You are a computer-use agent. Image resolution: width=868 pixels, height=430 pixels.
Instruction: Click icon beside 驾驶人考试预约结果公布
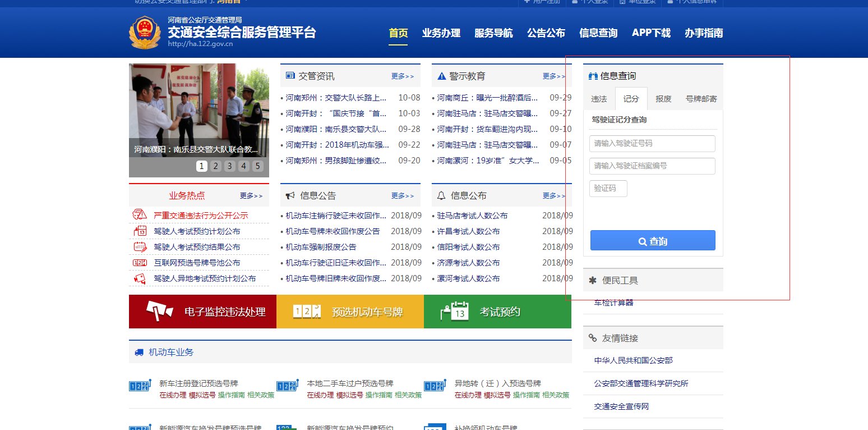click(140, 246)
